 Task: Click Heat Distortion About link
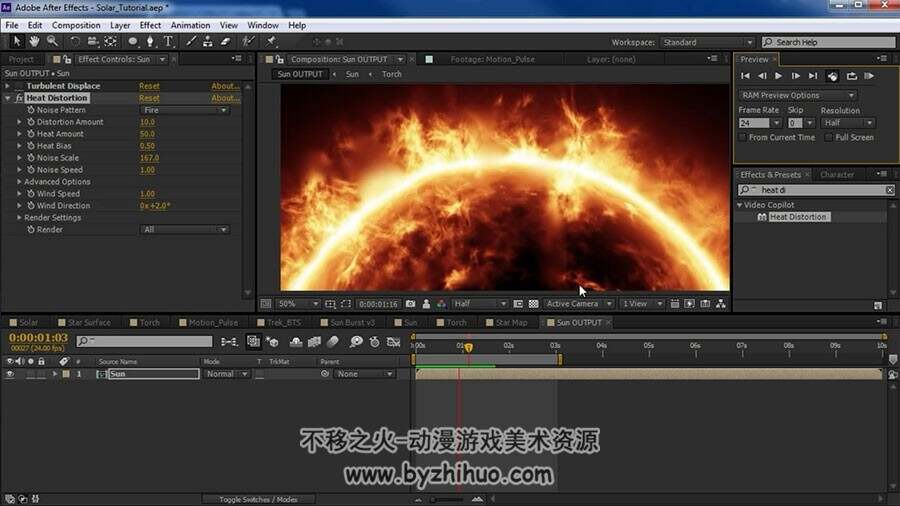pyautogui.click(x=225, y=98)
